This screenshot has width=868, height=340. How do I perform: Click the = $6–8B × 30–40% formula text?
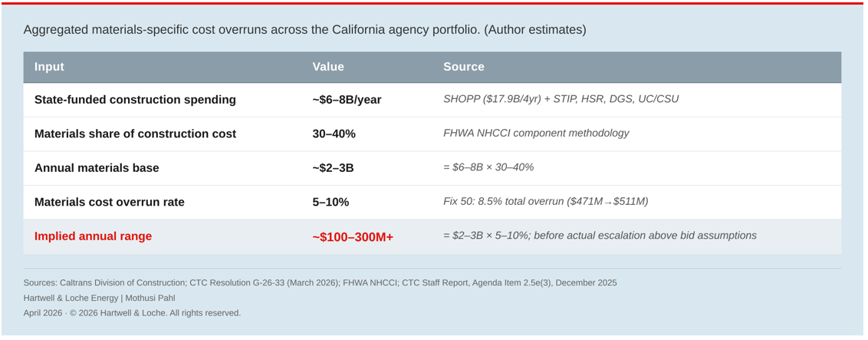tap(488, 167)
